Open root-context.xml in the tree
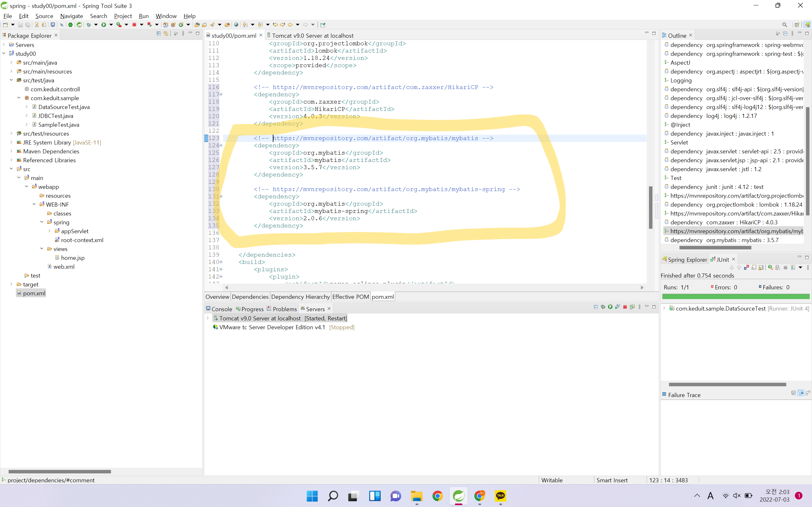This screenshot has height=507, width=812. (82, 240)
